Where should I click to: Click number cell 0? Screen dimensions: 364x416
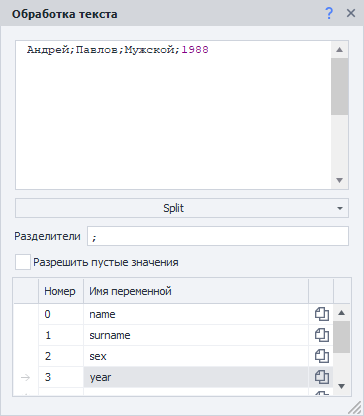tap(61, 314)
